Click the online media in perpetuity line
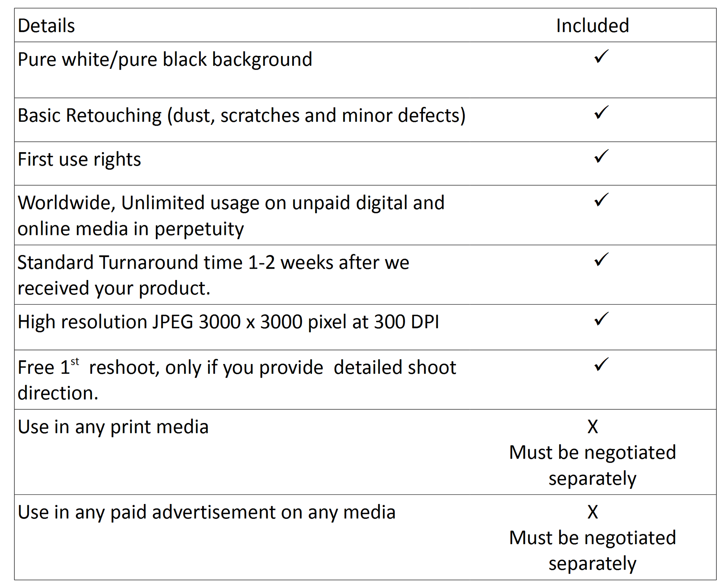The width and height of the screenshot is (727, 588). 131,229
